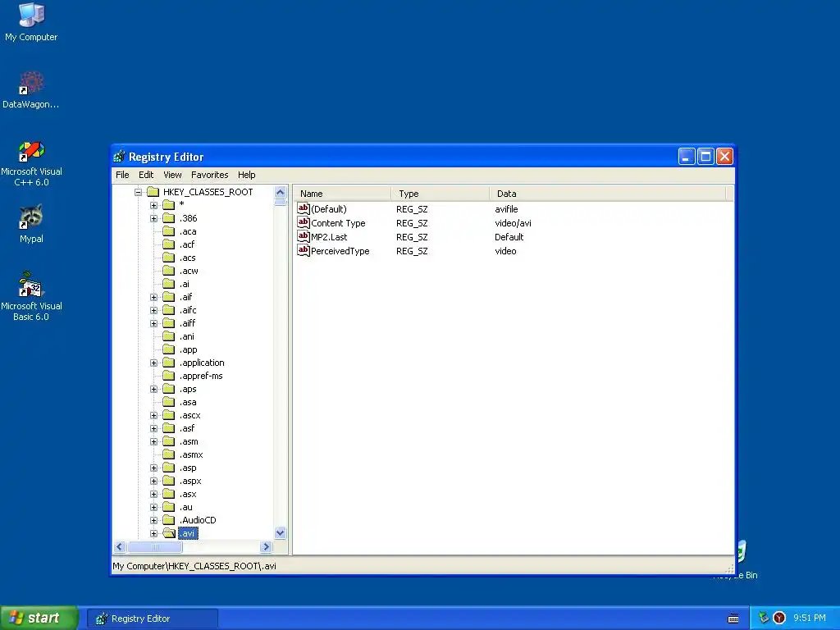
Task: Expand the .aif key node
Action: click(x=153, y=297)
